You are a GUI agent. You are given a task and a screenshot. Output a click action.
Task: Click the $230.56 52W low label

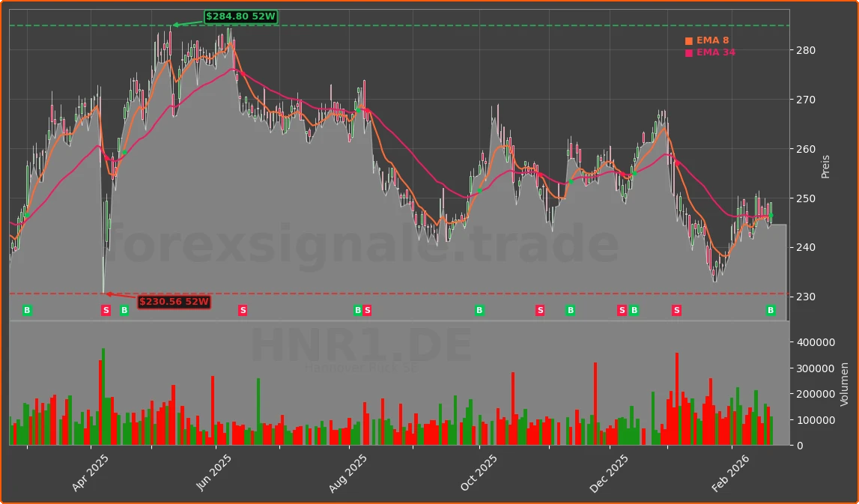(x=174, y=302)
